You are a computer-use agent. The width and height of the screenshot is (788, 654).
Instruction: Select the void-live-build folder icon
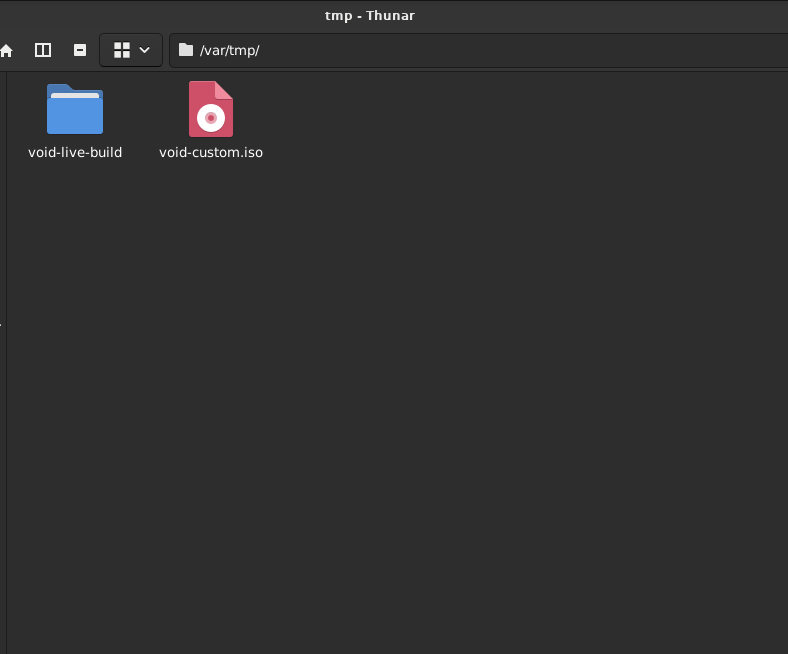pyautogui.click(x=75, y=109)
